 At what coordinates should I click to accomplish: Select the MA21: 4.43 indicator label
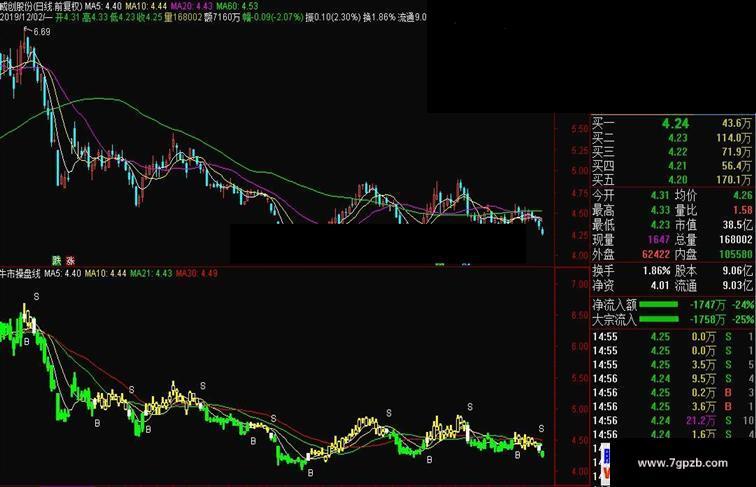151,273
